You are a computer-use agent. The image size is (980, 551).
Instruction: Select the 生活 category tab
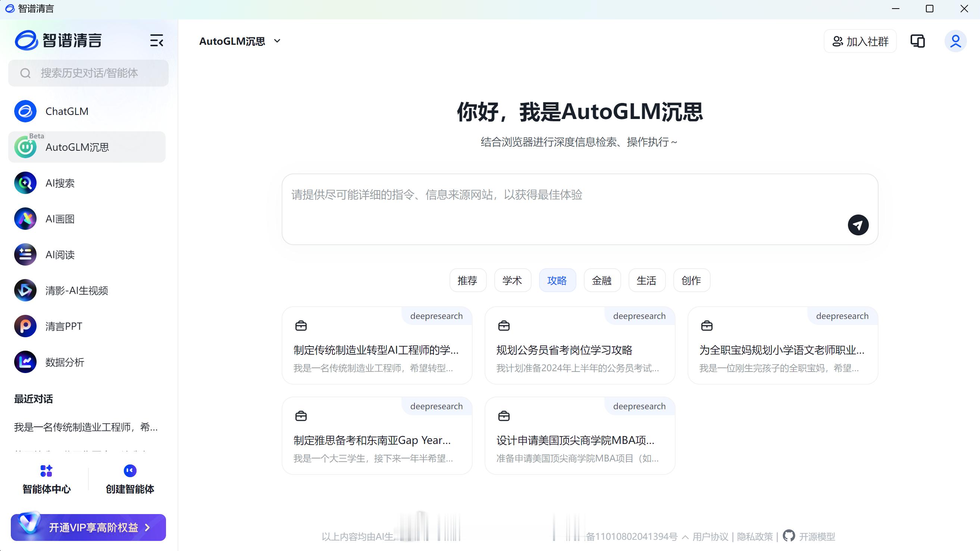point(646,281)
